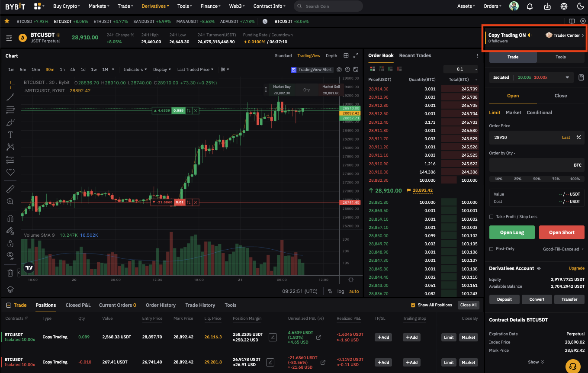Open the Isolated 10.00x leverage selector
Viewport: 588px width, 373px height.
[532, 77]
